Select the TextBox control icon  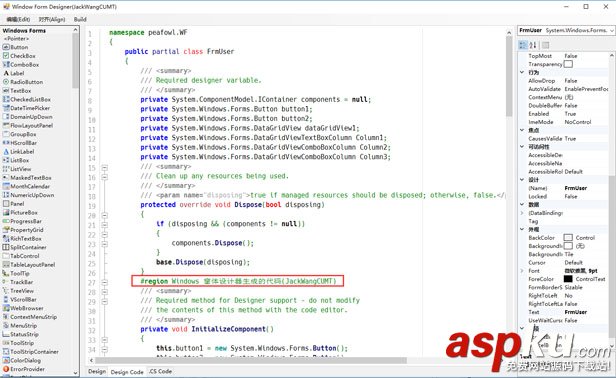(6, 90)
